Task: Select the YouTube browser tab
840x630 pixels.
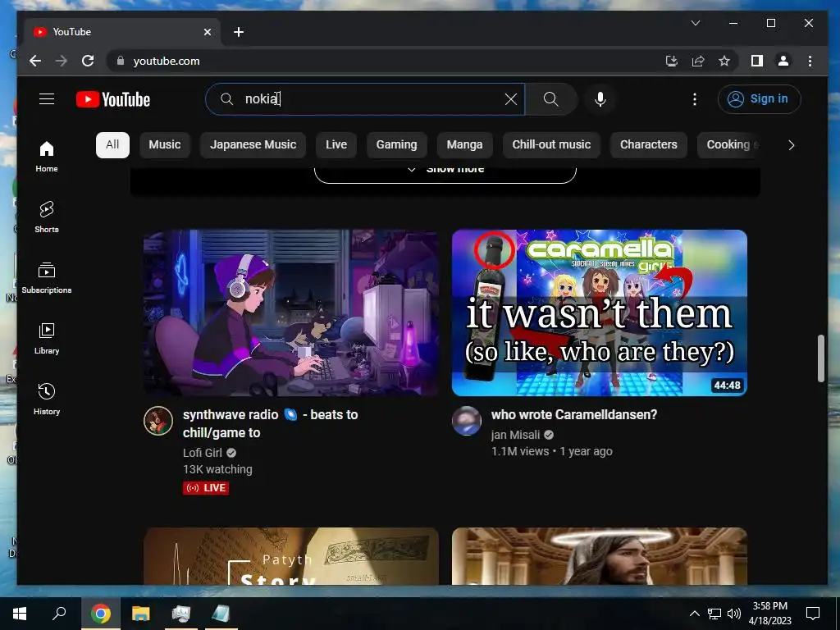Action: [x=123, y=32]
